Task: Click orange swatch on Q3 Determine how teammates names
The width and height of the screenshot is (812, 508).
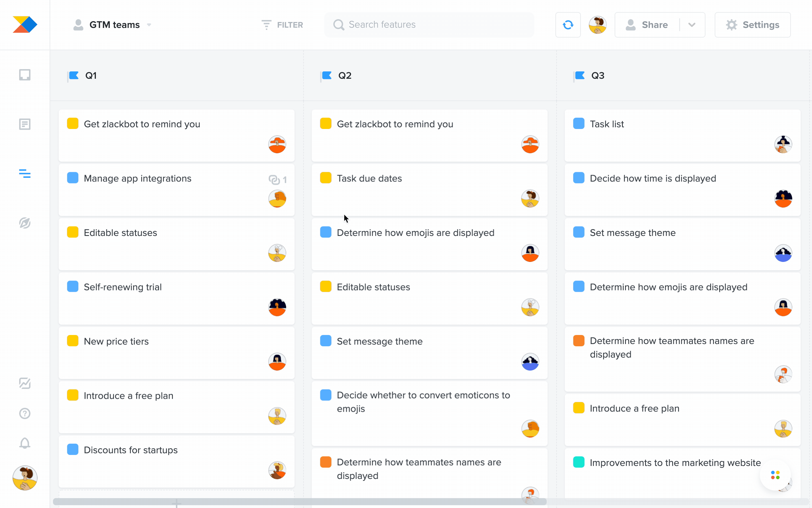Action: pos(579,340)
